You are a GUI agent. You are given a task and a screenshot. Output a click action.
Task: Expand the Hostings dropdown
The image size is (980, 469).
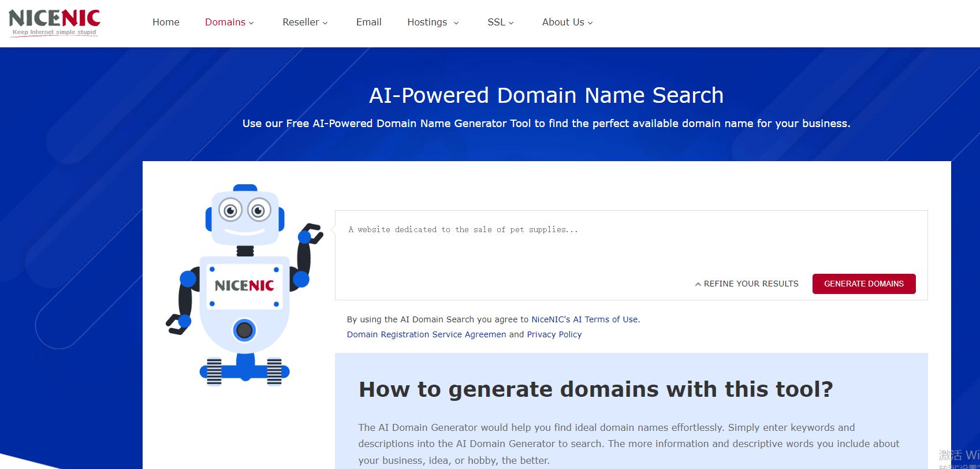point(433,22)
